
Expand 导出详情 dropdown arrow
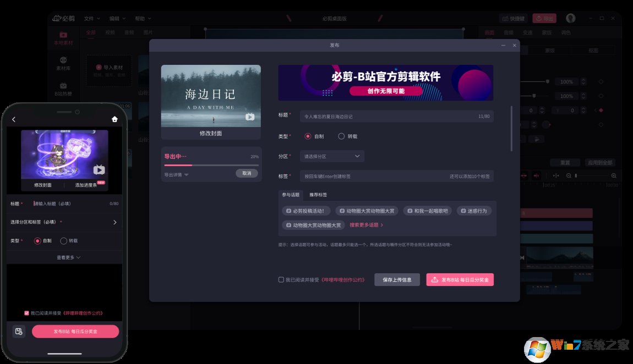tap(186, 175)
